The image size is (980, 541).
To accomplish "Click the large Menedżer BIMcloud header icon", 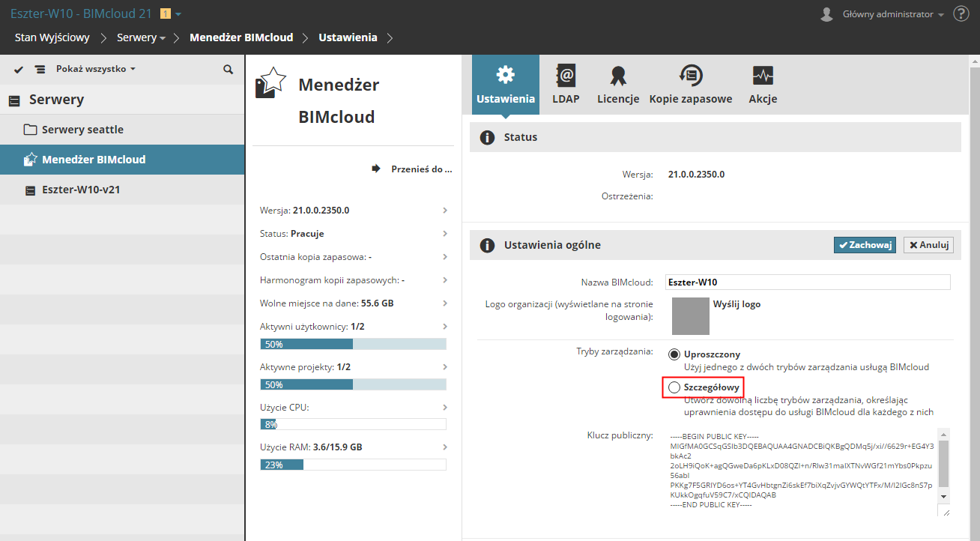I will [270, 82].
